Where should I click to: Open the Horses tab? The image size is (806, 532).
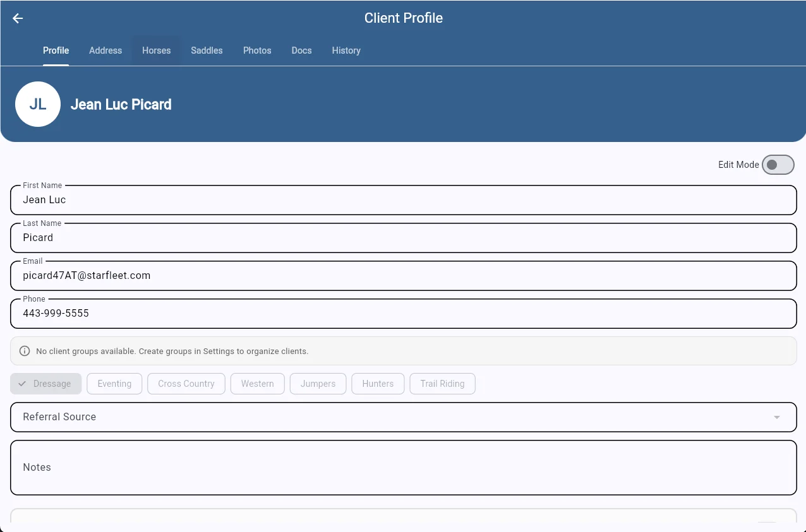156,50
